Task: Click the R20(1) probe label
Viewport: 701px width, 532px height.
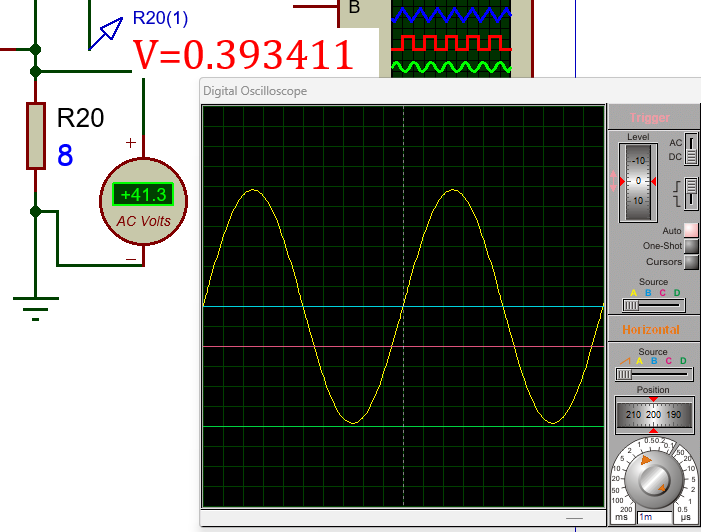Action: pyautogui.click(x=160, y=18)
